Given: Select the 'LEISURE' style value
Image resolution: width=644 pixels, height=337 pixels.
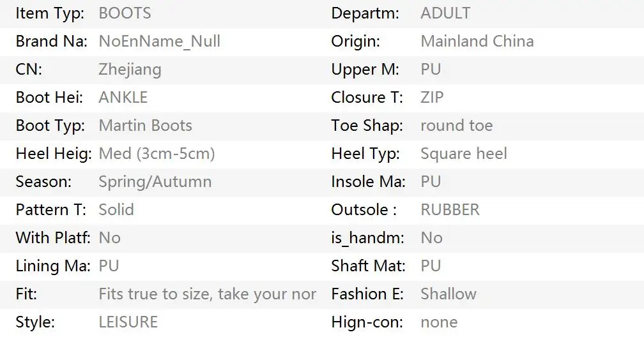Looking at the screenshot, I should (128, 322).
